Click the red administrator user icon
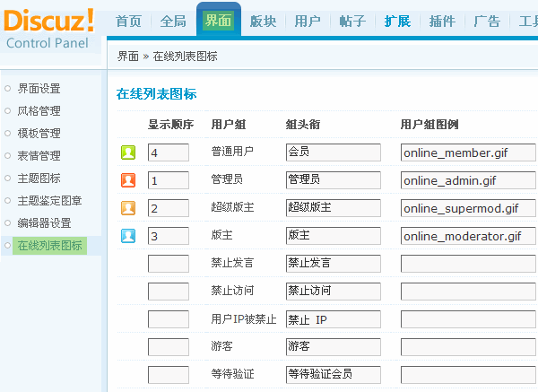 [128, 180]
